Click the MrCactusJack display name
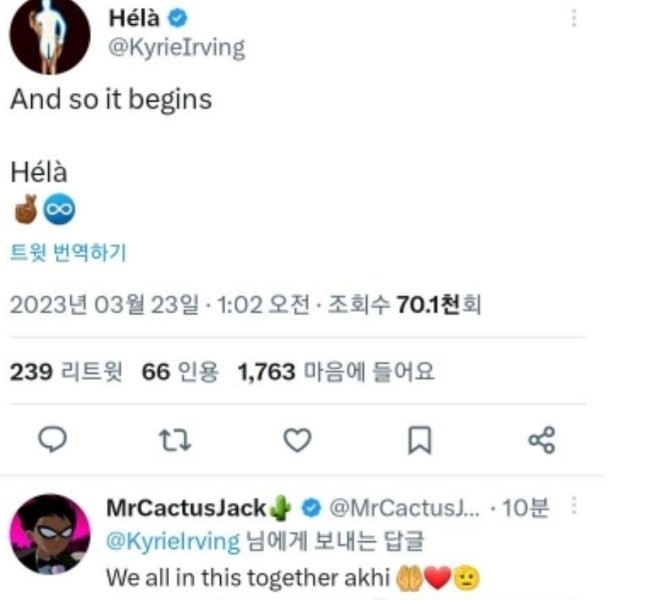The height and width of the screenshot is (600, 666). (x=186, y=508)
